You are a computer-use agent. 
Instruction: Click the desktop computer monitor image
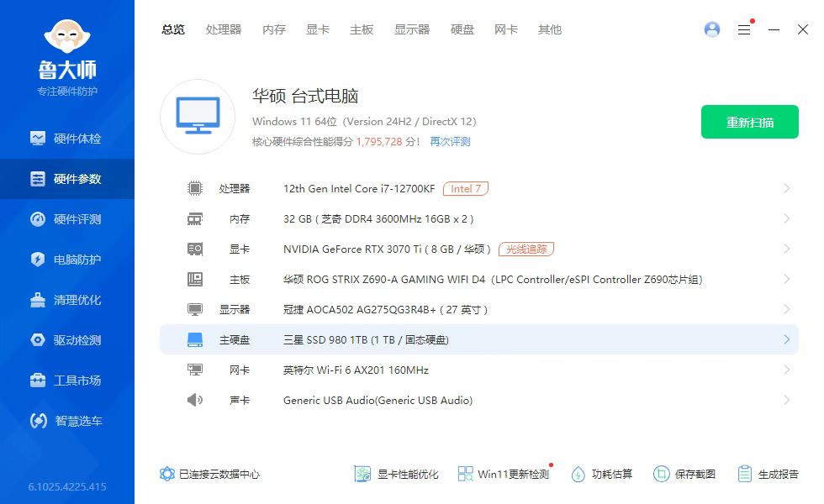coord(198,117)
